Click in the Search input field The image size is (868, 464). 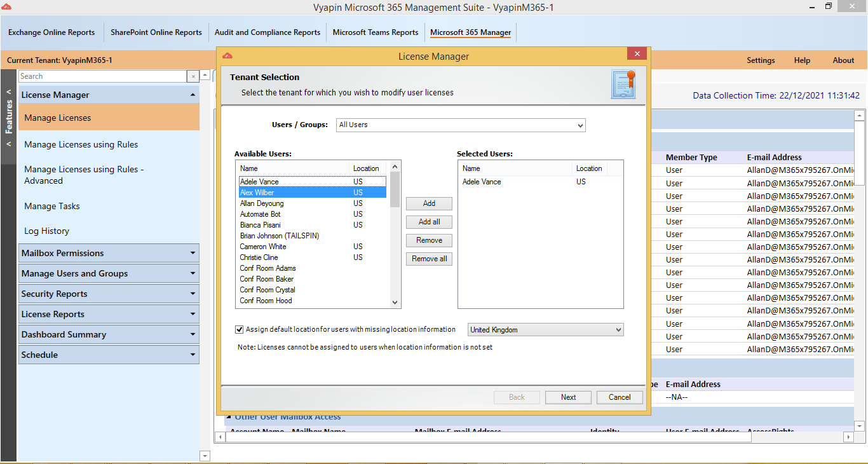pos(103,76)
